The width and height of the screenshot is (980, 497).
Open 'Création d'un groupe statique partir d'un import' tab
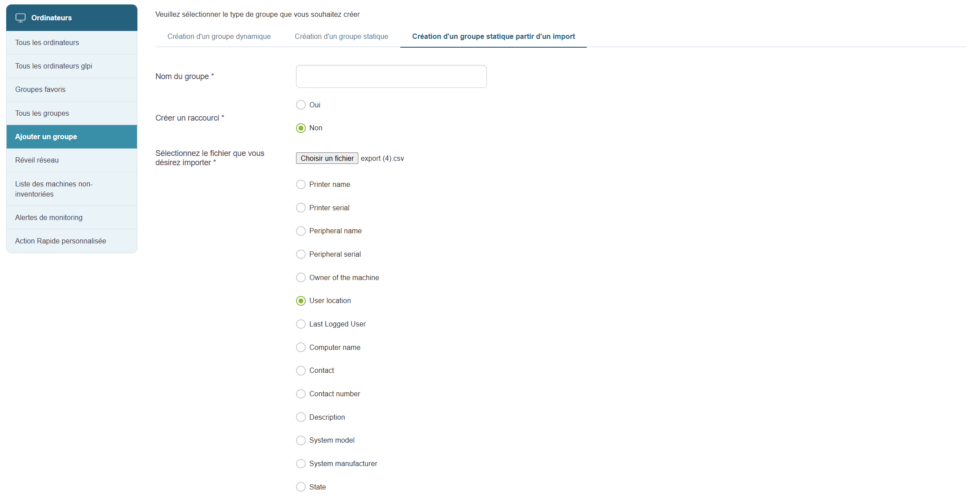click(494, 37)
